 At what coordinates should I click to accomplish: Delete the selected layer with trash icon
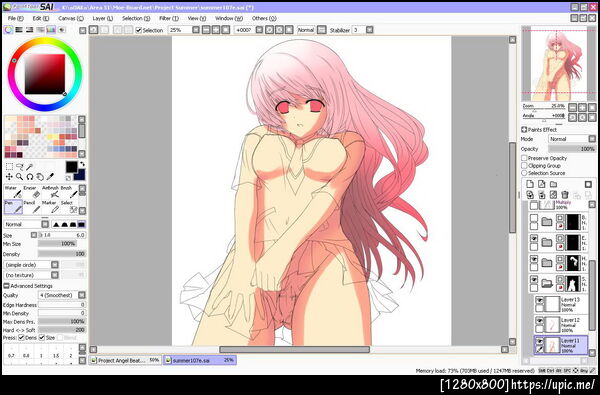(x=565, y=195)
